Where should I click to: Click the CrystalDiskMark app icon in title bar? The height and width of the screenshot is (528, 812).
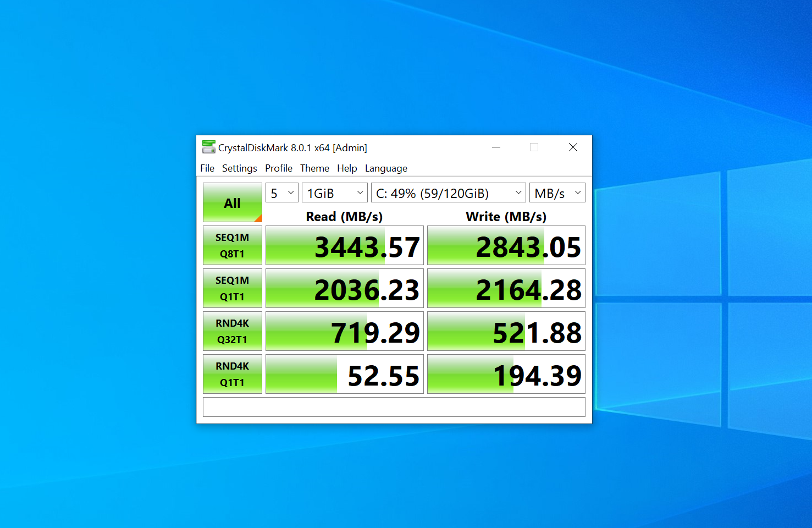click(208, 147)
